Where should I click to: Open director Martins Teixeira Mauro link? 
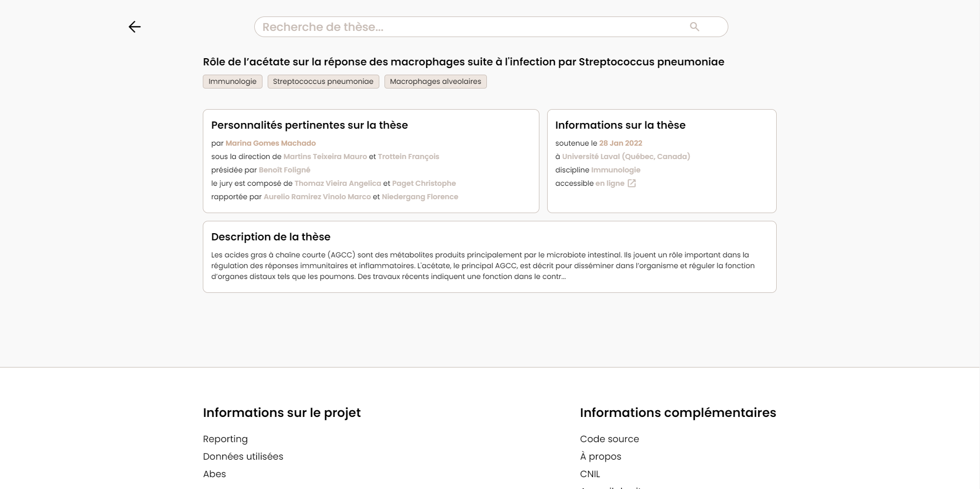click(x=325, y=156)
